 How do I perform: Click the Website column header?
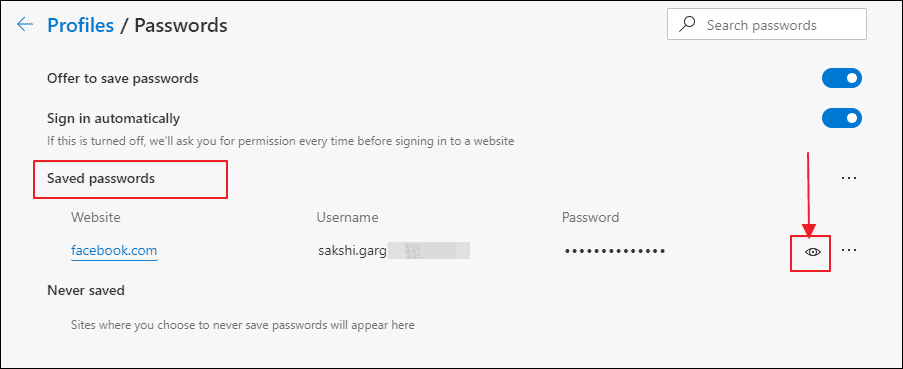[96, 218]
